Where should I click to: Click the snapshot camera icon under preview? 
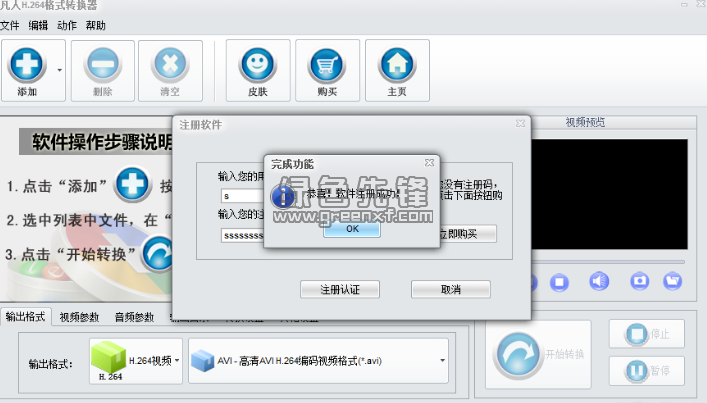tap(638, 280)
